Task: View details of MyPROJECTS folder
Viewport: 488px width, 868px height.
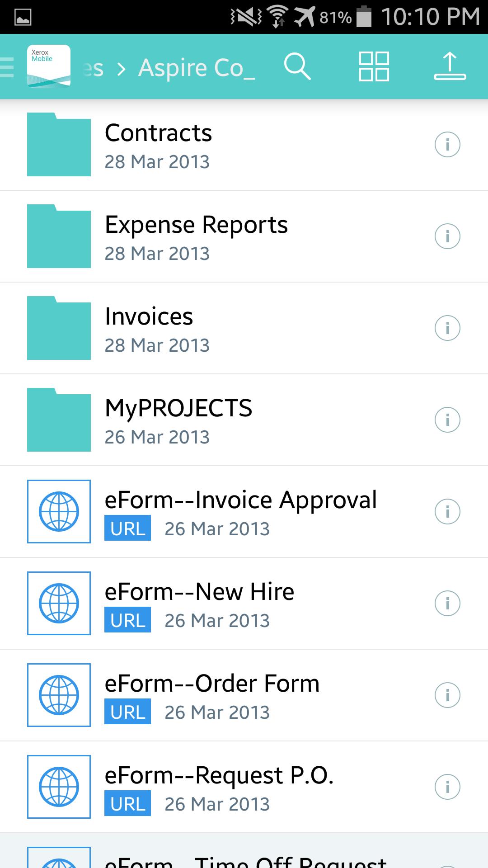Action: point(447,420)
